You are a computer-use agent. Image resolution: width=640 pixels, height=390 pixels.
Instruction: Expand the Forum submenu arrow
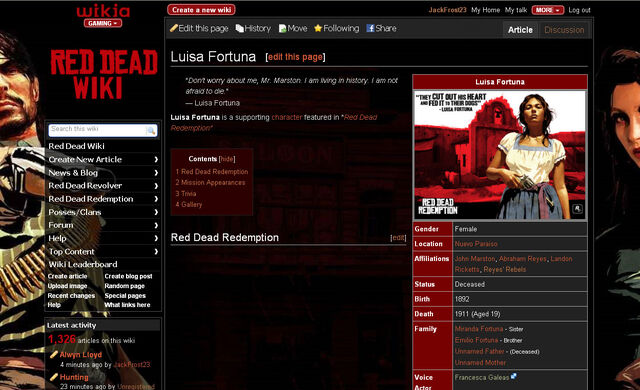(x=156, y=225)
